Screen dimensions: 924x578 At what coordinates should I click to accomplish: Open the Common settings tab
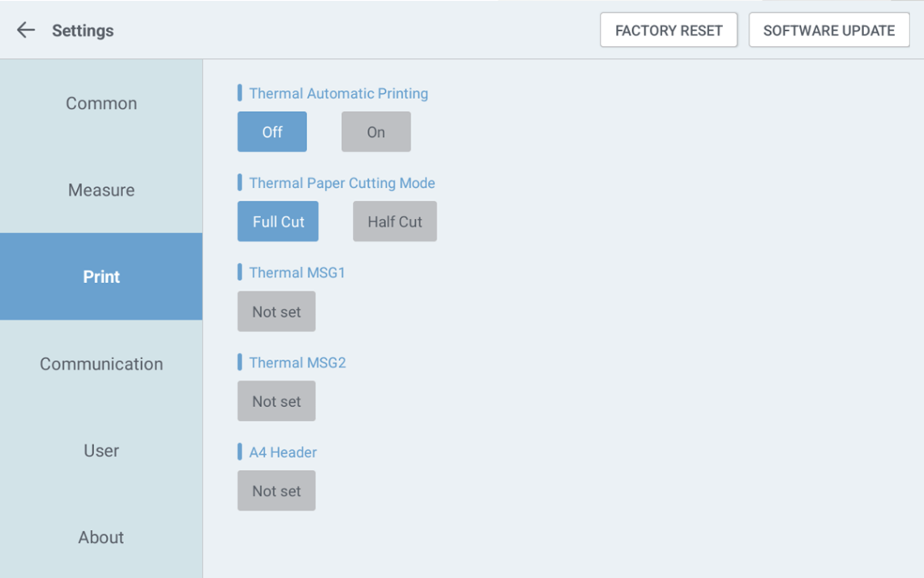pos(101,103)
